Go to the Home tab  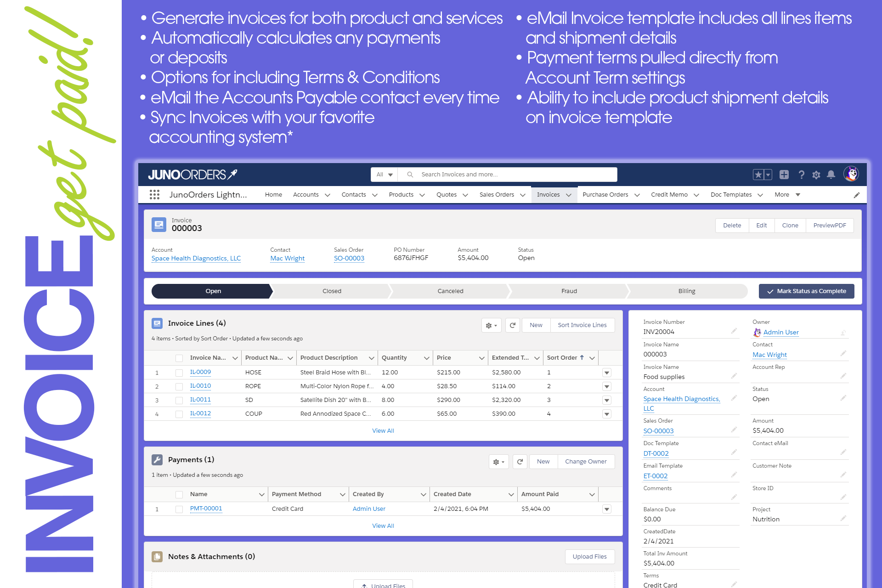click(x=273, y=195)
